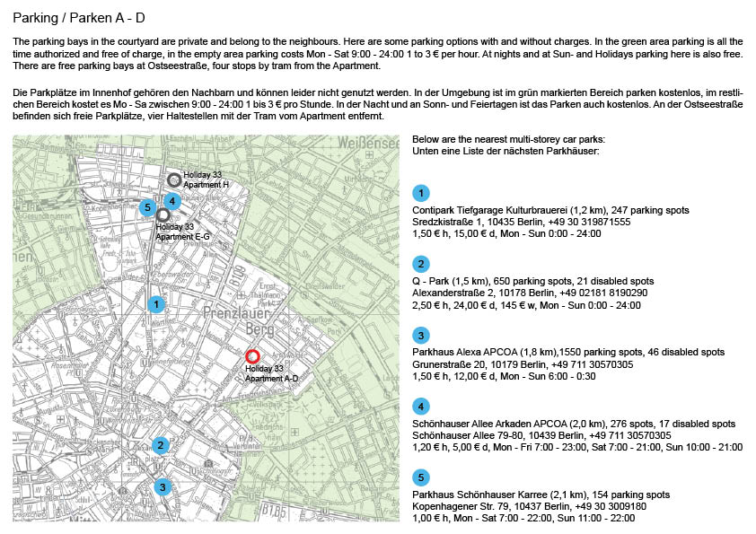Viewport: 756px width, 534px height.
Task: Click the "Holiday 33 Apartment E-G" map label
Action: pos(183,232)
